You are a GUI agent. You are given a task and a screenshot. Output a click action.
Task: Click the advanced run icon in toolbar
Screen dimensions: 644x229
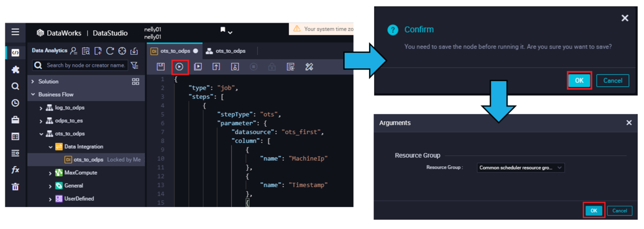[x=198, y=67]
